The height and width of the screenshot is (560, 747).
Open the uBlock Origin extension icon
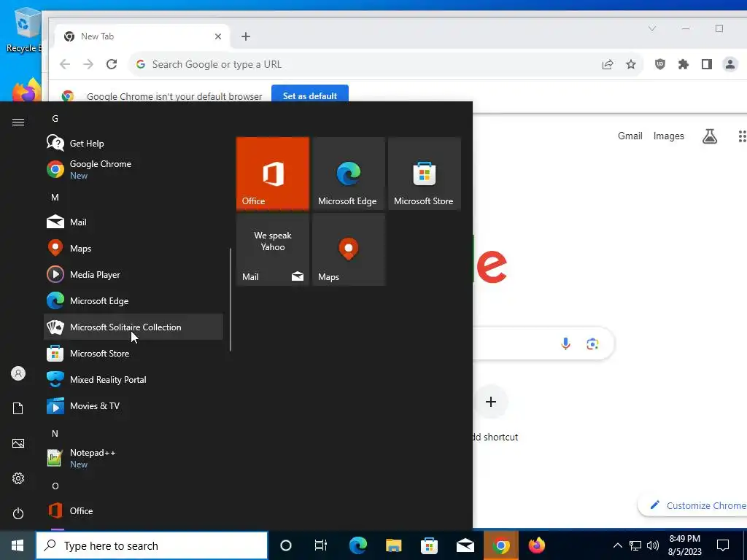coord(659,64)
